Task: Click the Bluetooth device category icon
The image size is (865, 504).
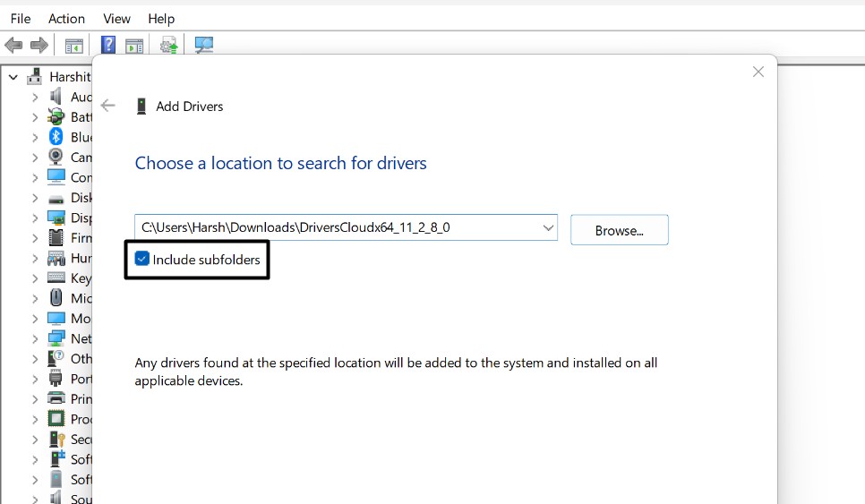Action: pos(56,137)
